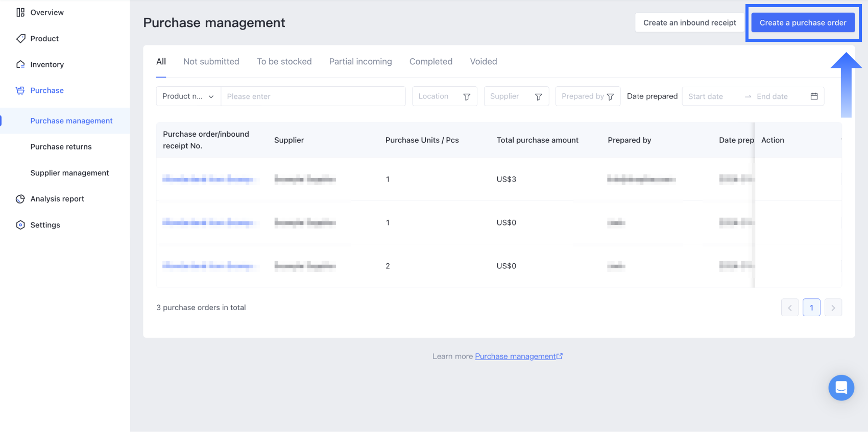This screenshot has height=432, width=868.
Task: Click the Supplier filter funnel icon
Action: pos(538,96)
